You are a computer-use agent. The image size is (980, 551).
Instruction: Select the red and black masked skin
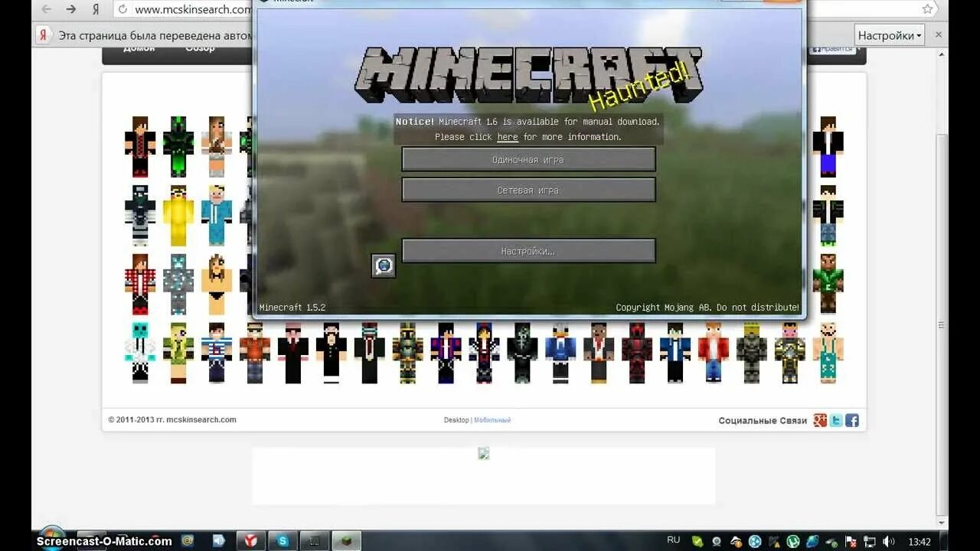point(637,353)
